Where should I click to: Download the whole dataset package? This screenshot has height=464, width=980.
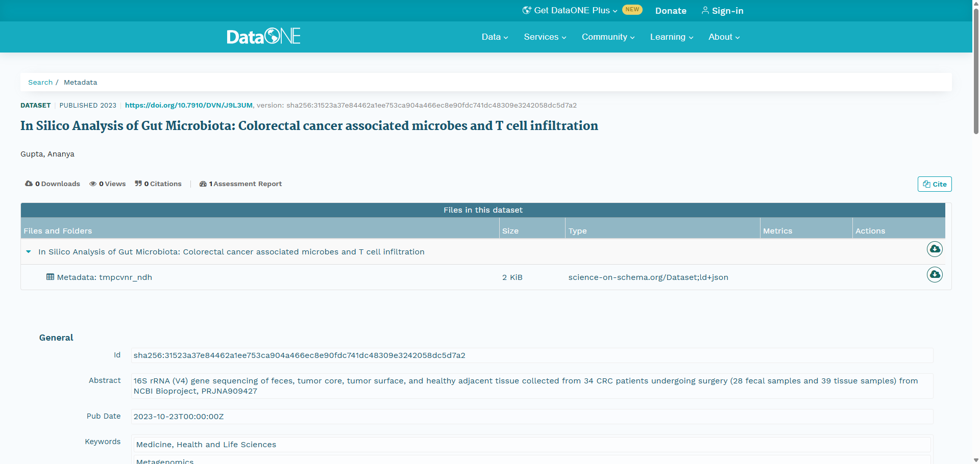tap(935, 249)
